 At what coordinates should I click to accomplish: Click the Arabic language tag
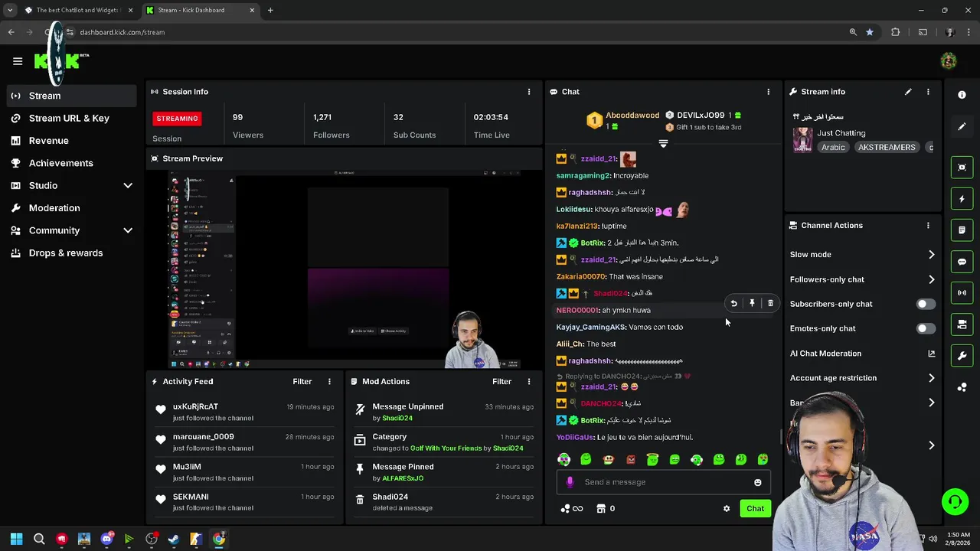point(833,148)
